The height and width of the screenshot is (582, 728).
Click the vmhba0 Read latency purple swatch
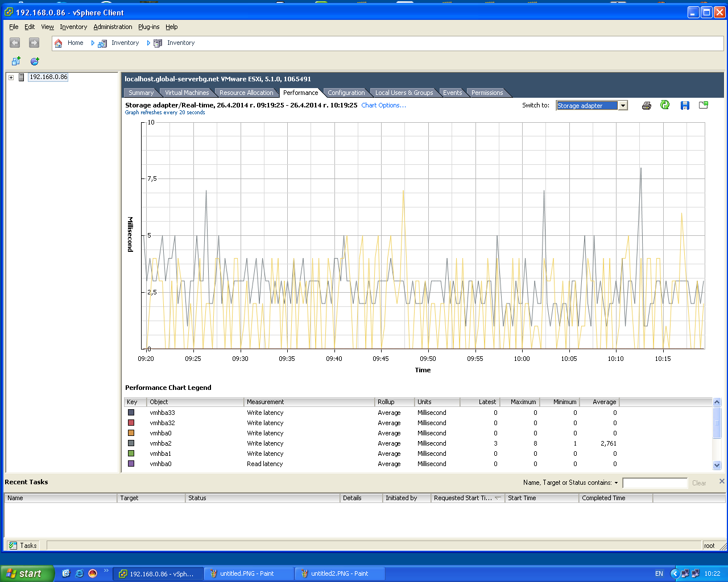pos(131,464)
